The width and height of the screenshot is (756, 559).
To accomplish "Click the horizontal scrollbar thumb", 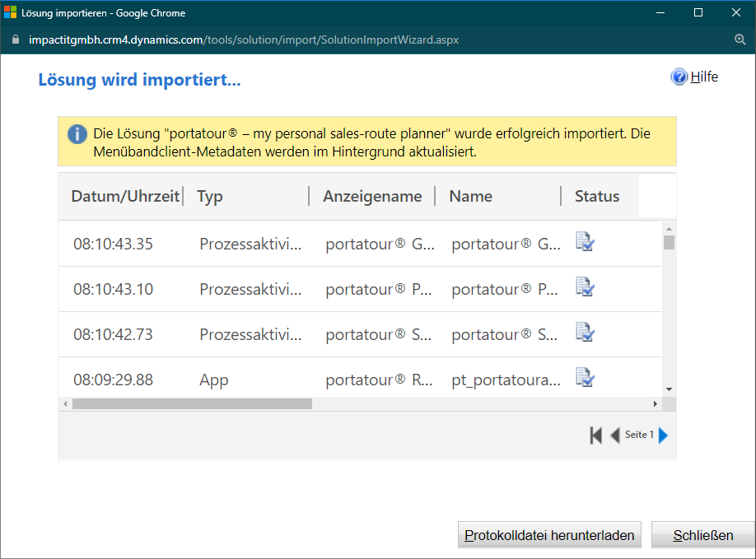I will (193, 404).
